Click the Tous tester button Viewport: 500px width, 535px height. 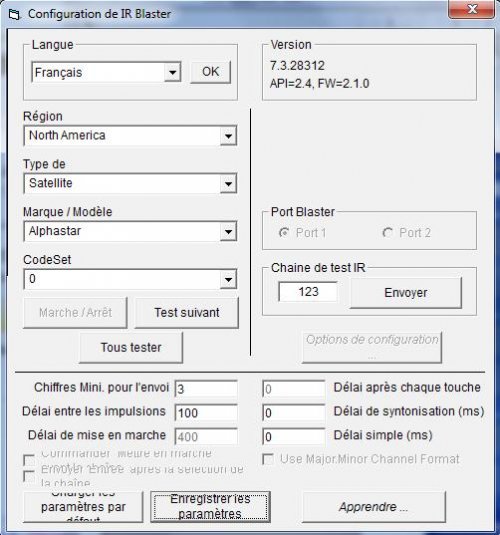tap(131, 347)
